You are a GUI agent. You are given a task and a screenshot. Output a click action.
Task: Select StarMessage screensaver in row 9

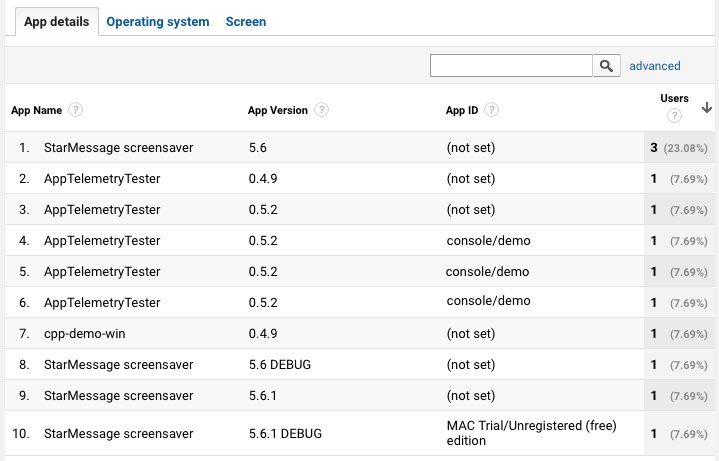118,395
